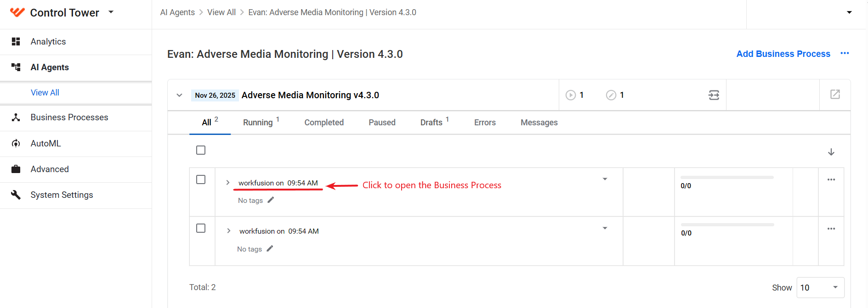Click the swap arrows icon in the header

pos(714,95)
